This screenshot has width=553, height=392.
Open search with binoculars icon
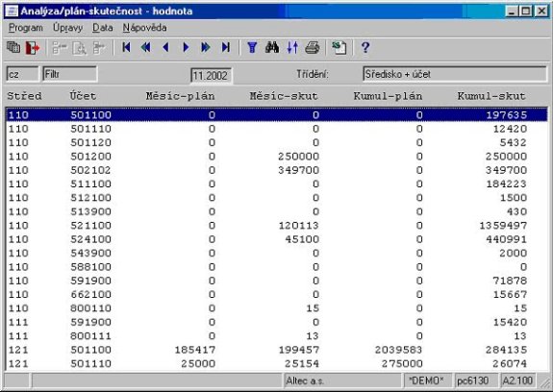tap(272, 47)
